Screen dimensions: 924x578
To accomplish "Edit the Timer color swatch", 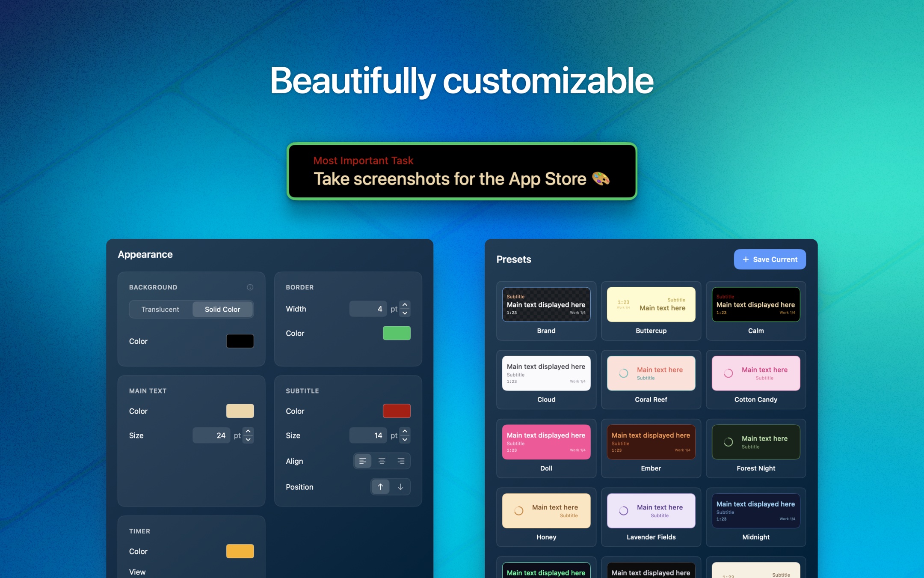I will coord(240,551).
